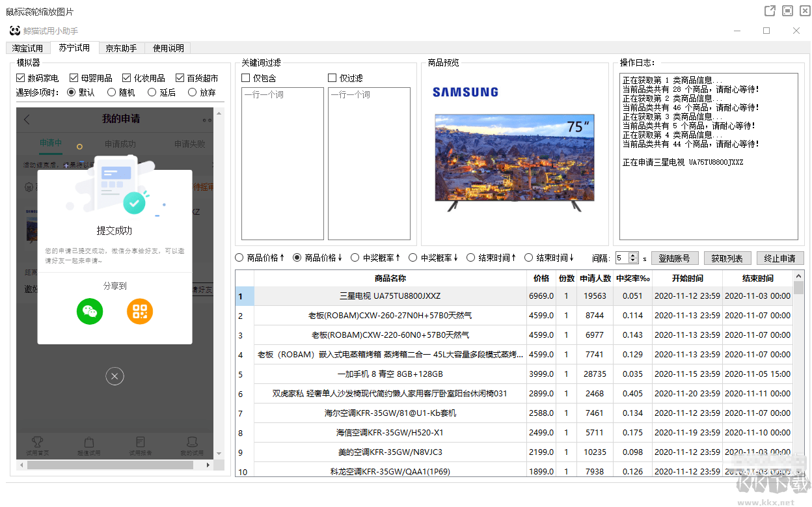Open the simulator's two-dot more menu

point(207,120)
